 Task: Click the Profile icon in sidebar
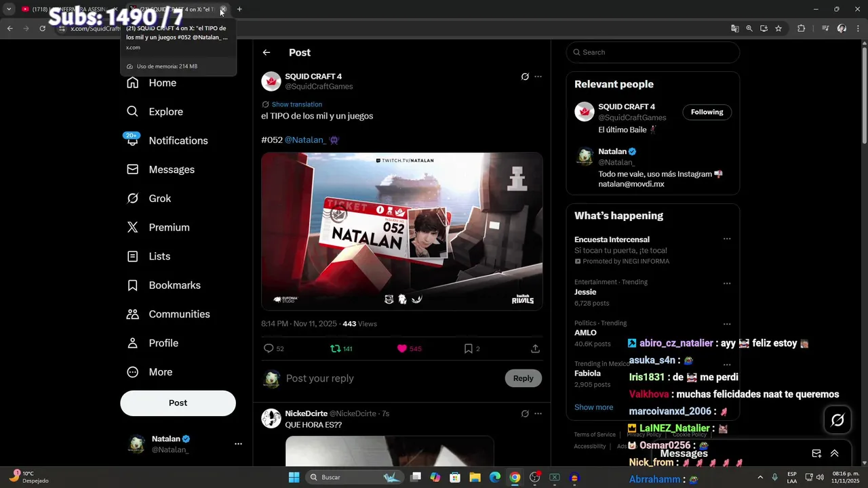coord(133,343)
